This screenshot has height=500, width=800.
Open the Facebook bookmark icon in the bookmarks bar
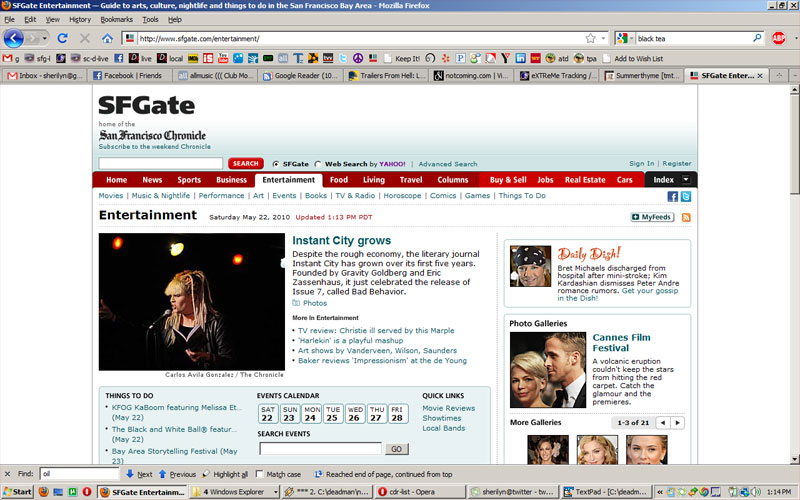tap(118, 59)
